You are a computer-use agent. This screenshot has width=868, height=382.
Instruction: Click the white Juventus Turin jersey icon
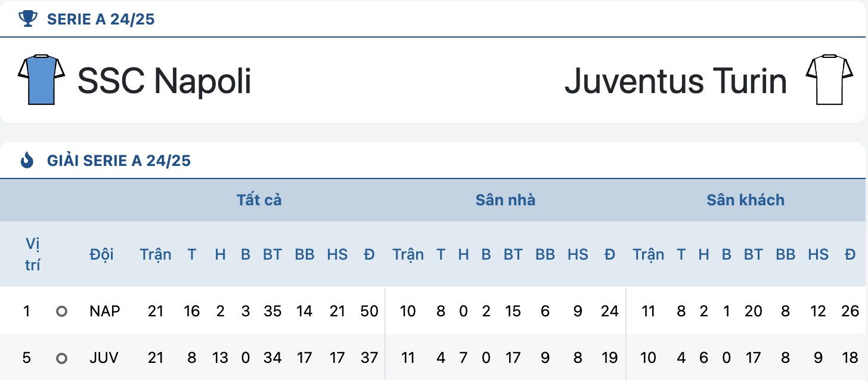[x=829, y=80]
